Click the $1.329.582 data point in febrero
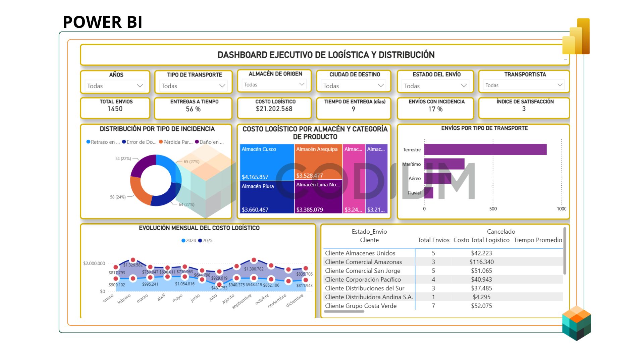Screen dimensions: 644x362 coord(133,260)
